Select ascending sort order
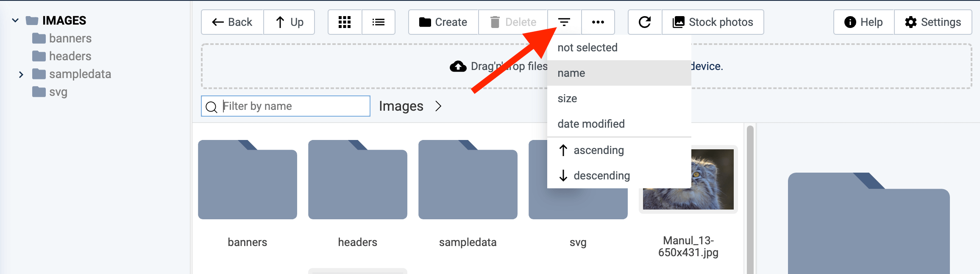Viewport: 980px width, 274px height. (619, 150)
